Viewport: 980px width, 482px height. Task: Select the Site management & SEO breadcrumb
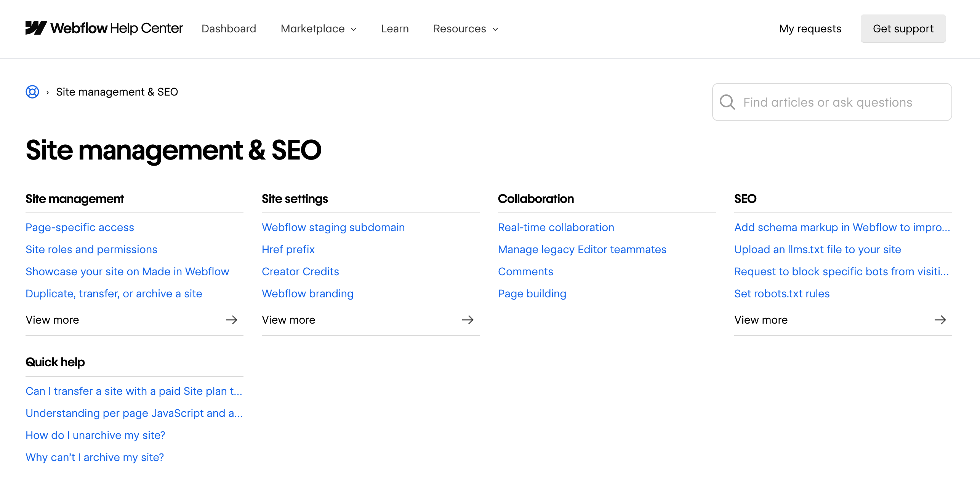point(117,92)
